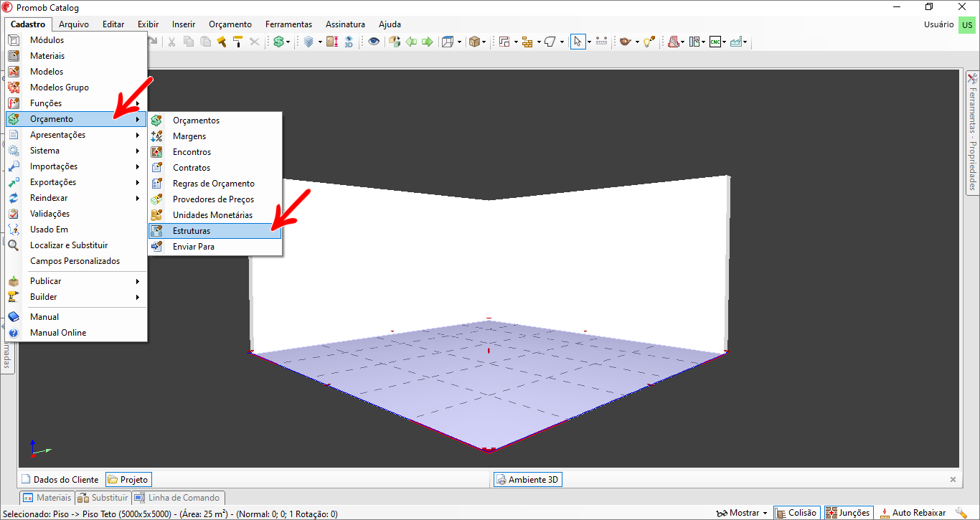Click the Modelos icon in Cadastro menu

(x=14, y=72)
